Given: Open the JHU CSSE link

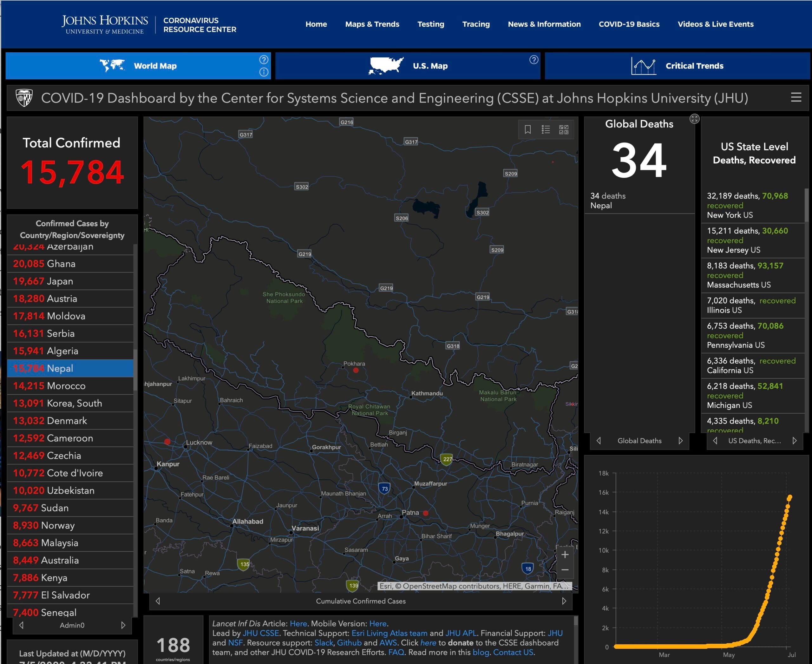Looking at the screenshot, I should pyautogui.click(x=261, y=633).
